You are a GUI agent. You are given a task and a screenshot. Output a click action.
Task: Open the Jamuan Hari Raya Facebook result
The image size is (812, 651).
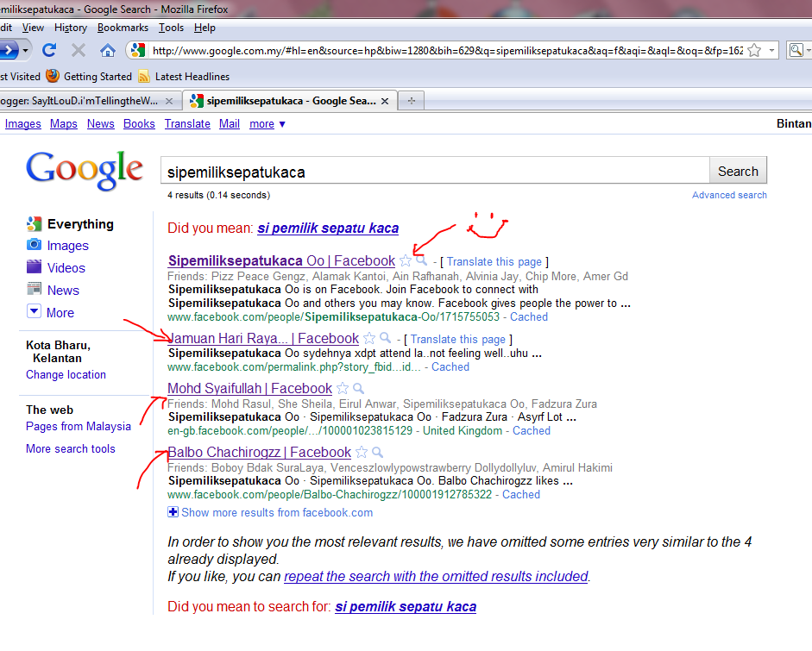click(x=263, y=339)
